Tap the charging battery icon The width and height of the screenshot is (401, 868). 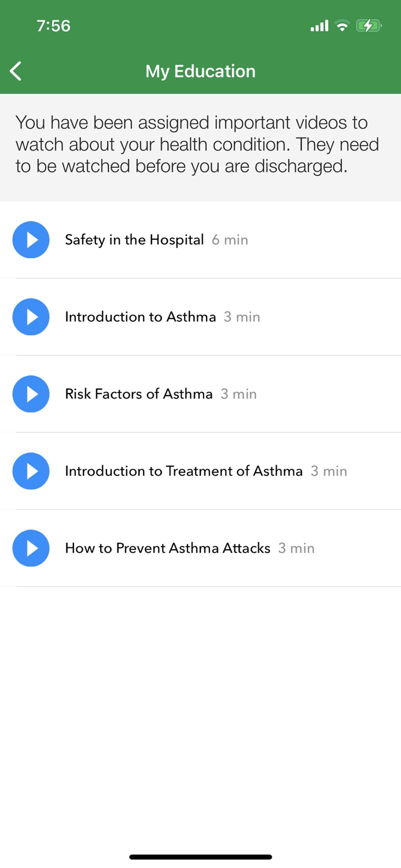[369, 25]
